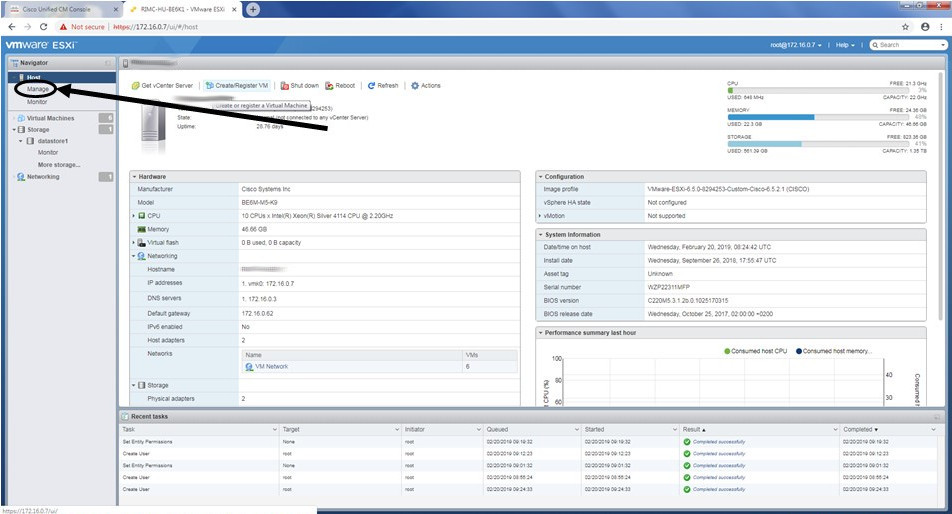
Task: Click the ESXi Search field
Action: [908, 45]
